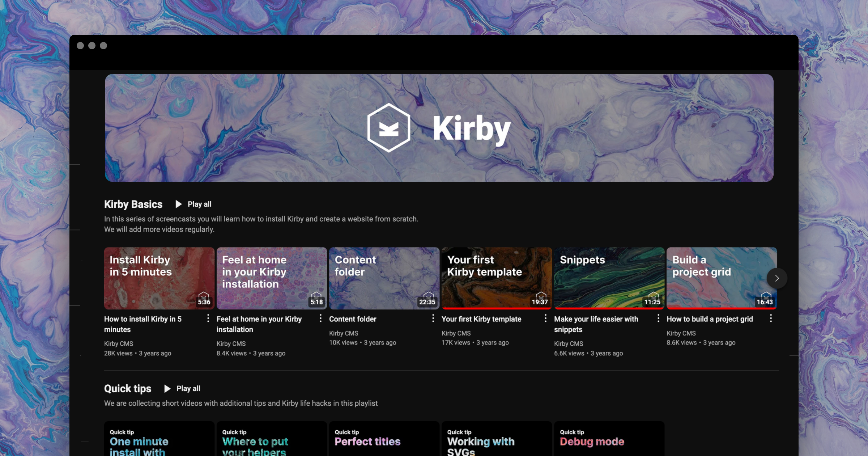Click the play icon beside Quick tips
Viewport: 868px width, 456px height.
pos(167,389)
